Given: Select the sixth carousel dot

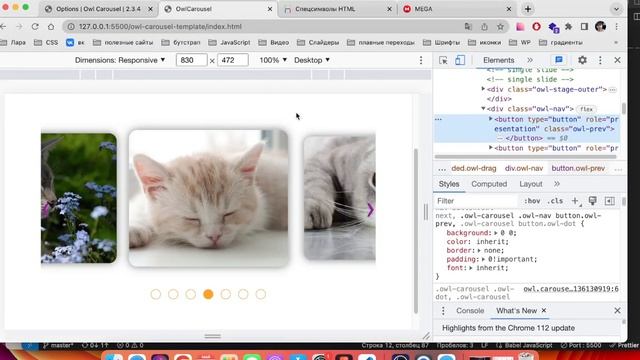Looking at the screenshot, I should pos(243,294).
